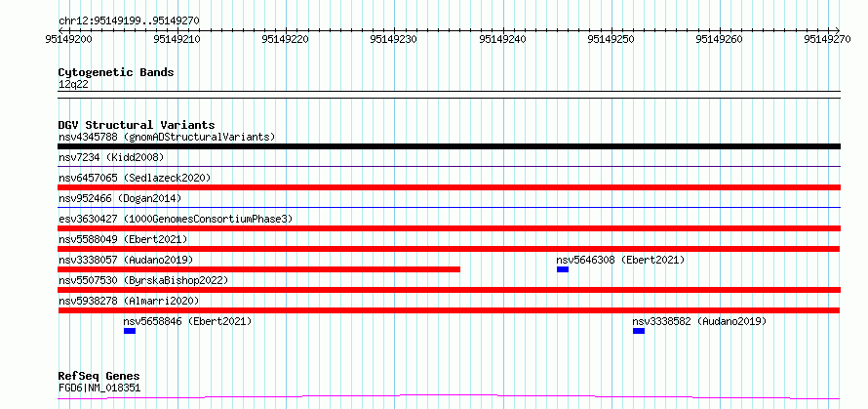This screenshot has height=409, width=868.
Task: Open esv3630427 1000GenomesConsortiumPhase3 label
Action: (176, 219)
